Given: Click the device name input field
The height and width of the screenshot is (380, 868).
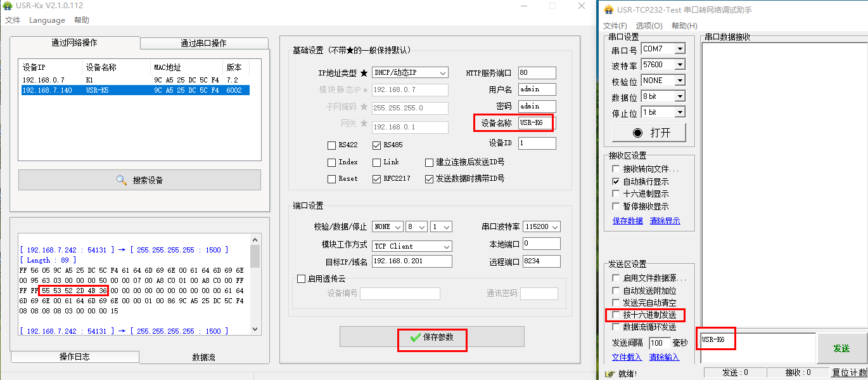Looking at the screenshot, I should (536, 123).
